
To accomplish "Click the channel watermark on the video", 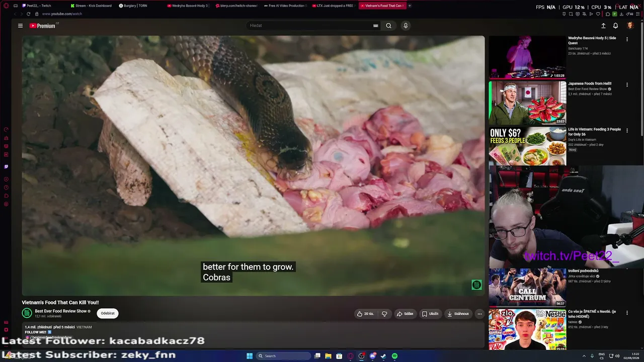I will point(476,285).
